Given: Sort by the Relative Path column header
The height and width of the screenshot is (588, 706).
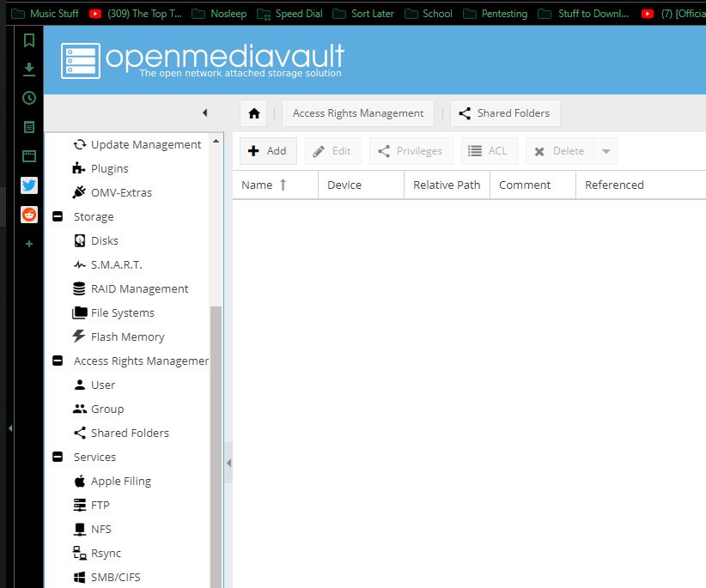Looking at the screenshot, I should pyautogui.click(x=447, y=185).
